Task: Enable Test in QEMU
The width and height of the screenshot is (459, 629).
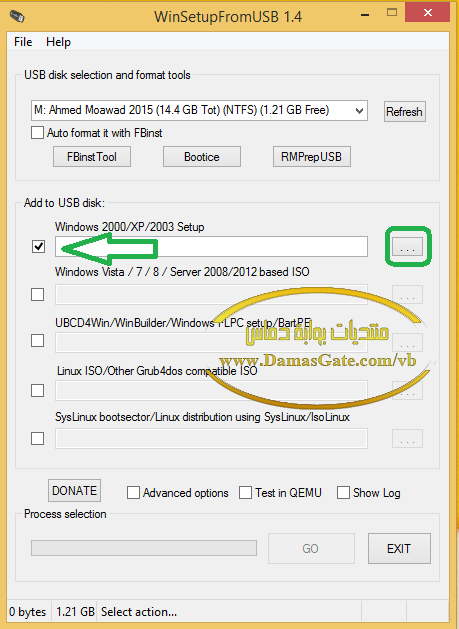Action: coord(246,493)
